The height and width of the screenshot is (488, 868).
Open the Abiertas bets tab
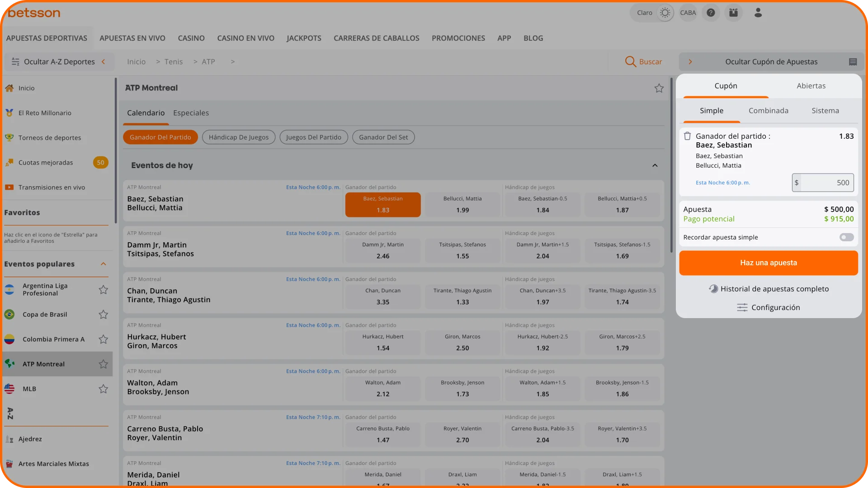tap(811, 86)
